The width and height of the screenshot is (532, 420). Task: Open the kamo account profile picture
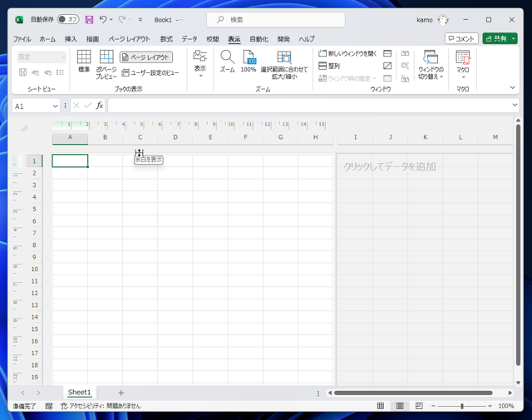click(443, 20)
